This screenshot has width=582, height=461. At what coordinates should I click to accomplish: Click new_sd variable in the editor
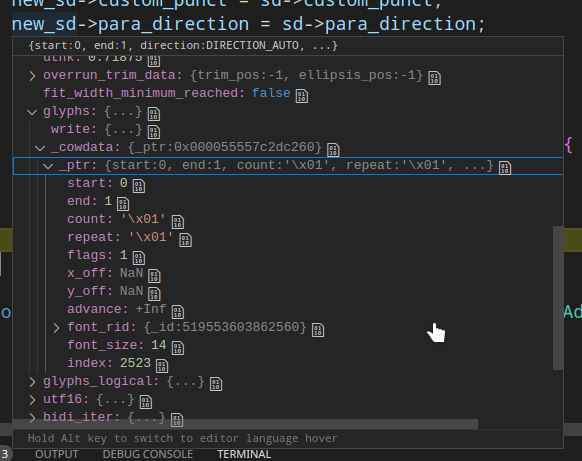(x=44, y=24)
